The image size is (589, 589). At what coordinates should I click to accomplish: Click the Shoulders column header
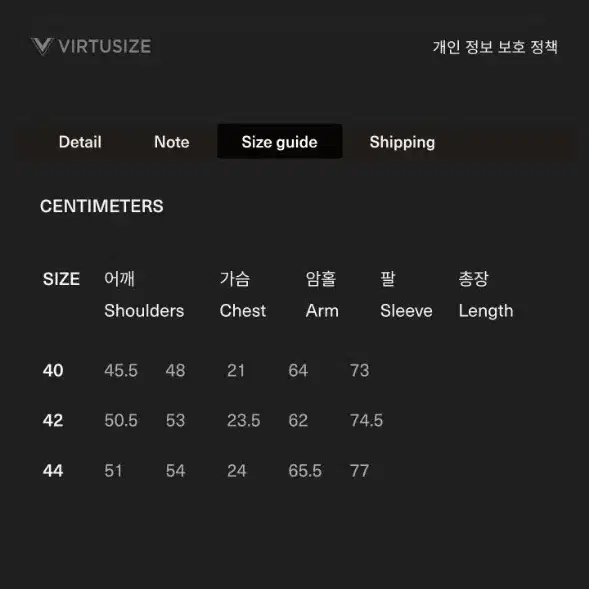pos(144,311)
